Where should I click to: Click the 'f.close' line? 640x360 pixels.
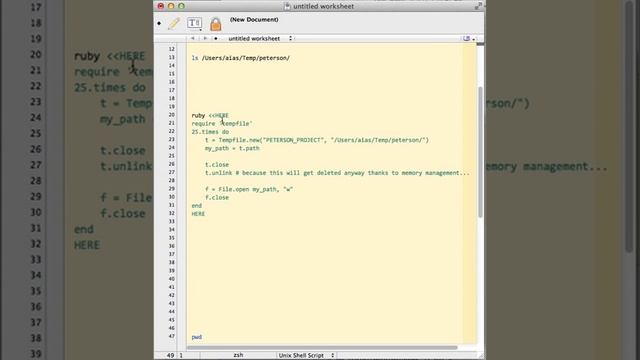(x=217, y=197)
